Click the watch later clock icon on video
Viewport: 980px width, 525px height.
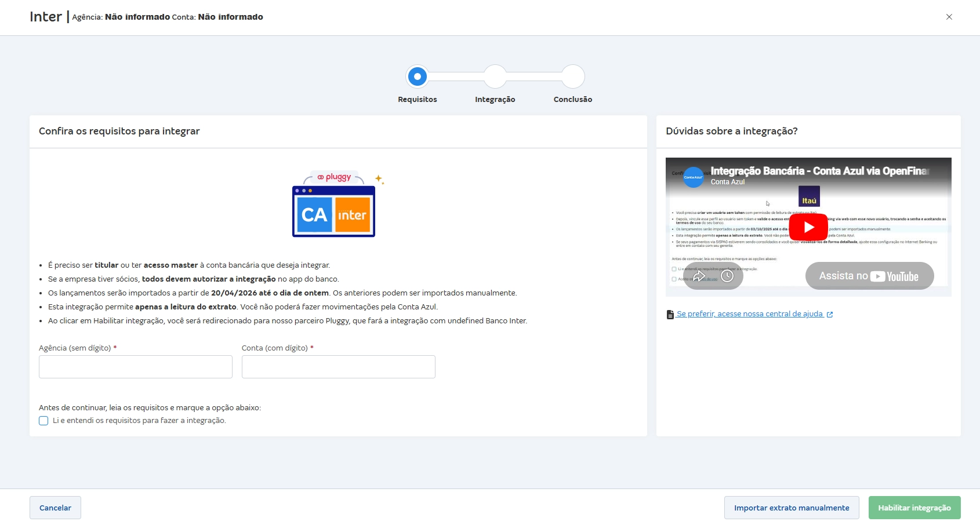727,276
